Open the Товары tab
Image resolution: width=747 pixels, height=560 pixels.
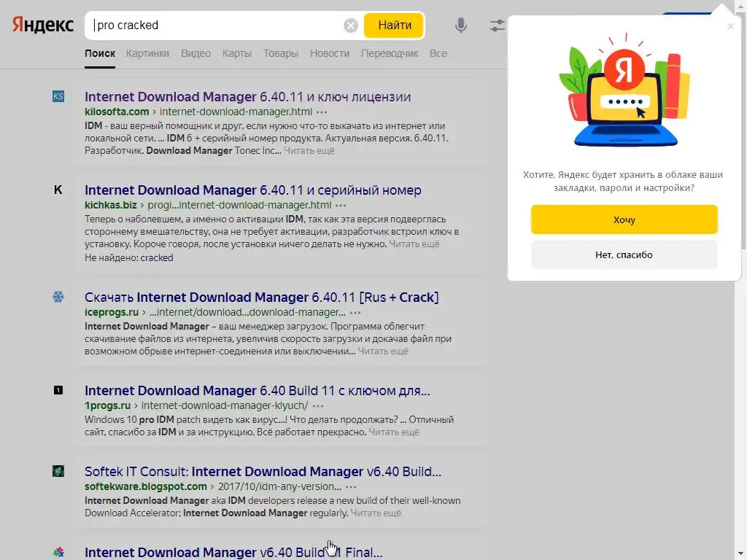click(281, 53)
